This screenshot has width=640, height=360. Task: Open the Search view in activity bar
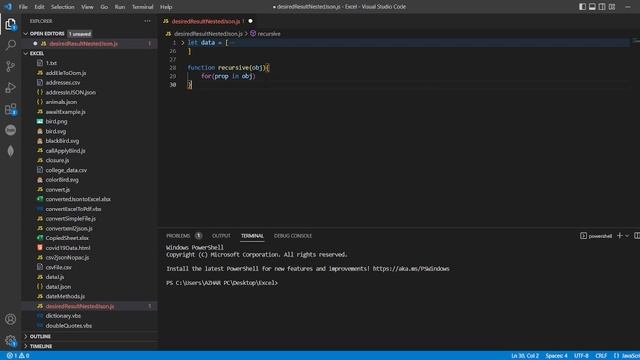[11, 44]
